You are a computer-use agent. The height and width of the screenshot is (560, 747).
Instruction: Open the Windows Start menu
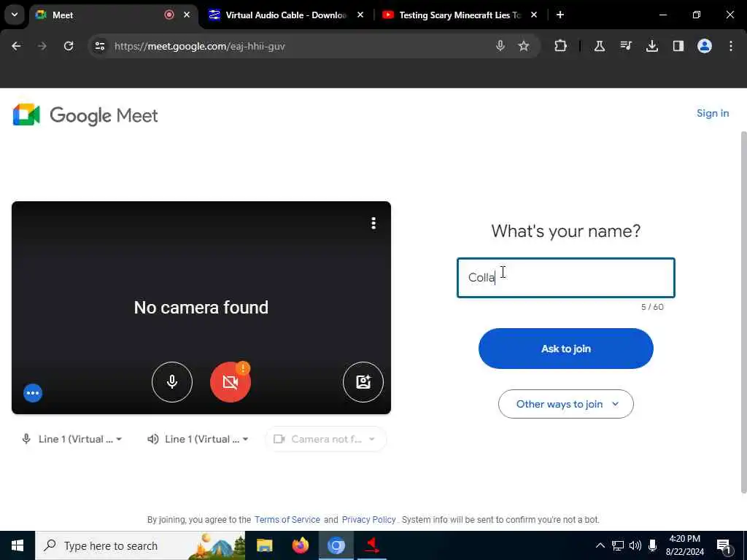[18, 545]
